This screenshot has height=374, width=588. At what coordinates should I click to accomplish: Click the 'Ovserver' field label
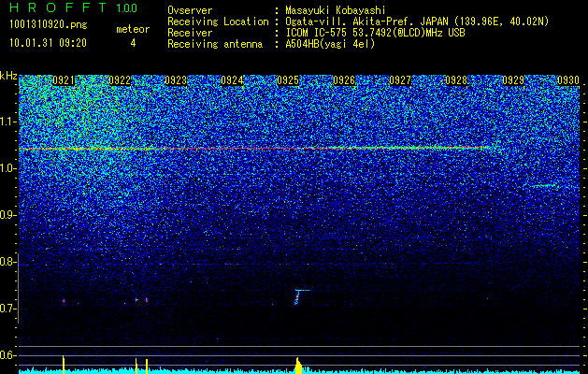click(190, 10)
